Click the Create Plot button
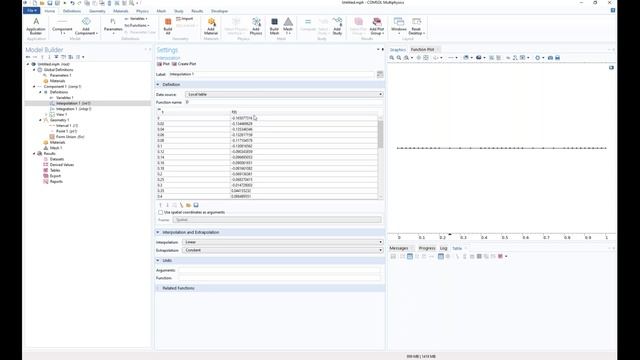640x360 pixels. (184, 64)
